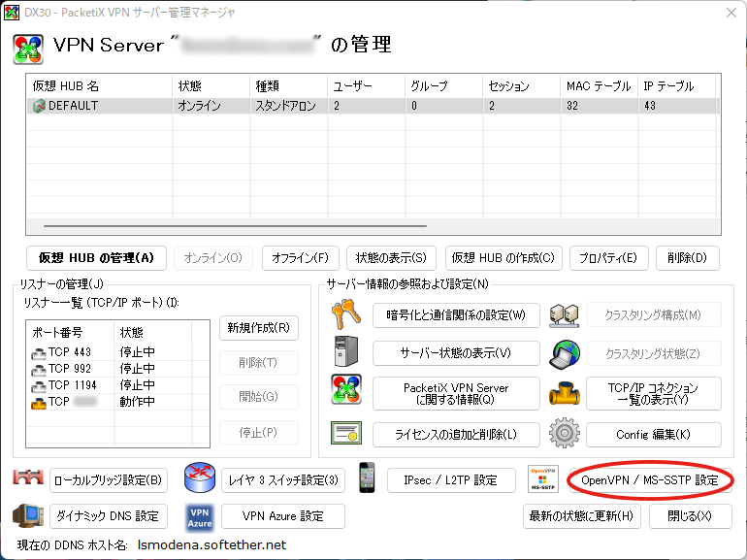Click the computer monitor dynamic DNS icon
Image resolution: width=747 pixels, height=560 pixels.
click(28, 515)
